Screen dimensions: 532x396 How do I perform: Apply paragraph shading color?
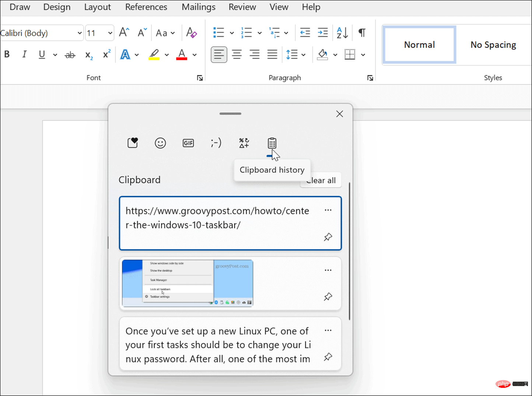(x=322, y=55)
